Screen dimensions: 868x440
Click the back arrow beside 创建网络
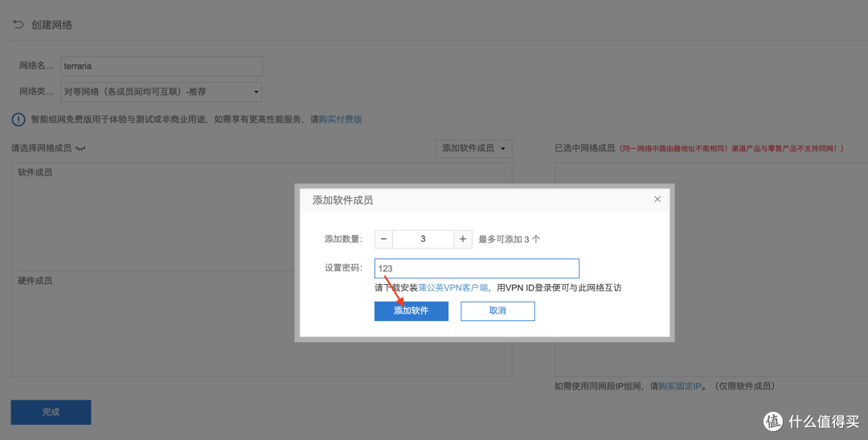tap(18, 24)
